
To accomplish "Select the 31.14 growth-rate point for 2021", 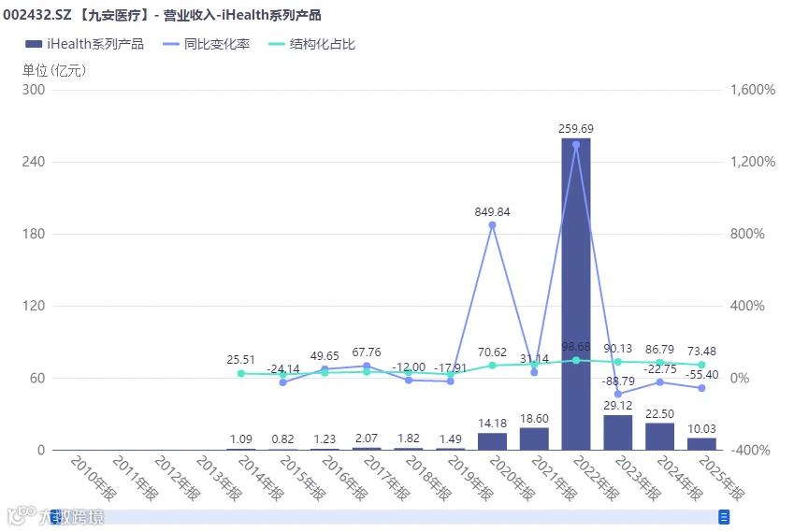I will (x=534, y=372).
